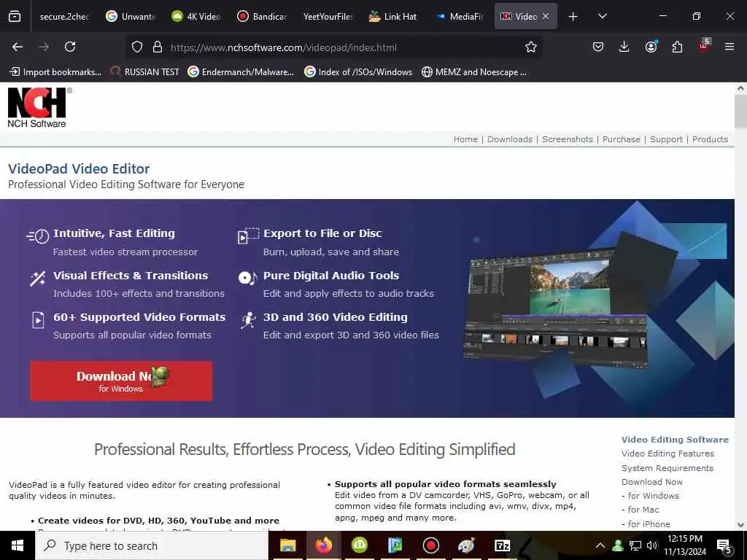
Task: Open the MEMZ and Noescape bookmark
Action: (x=474, y=72)
